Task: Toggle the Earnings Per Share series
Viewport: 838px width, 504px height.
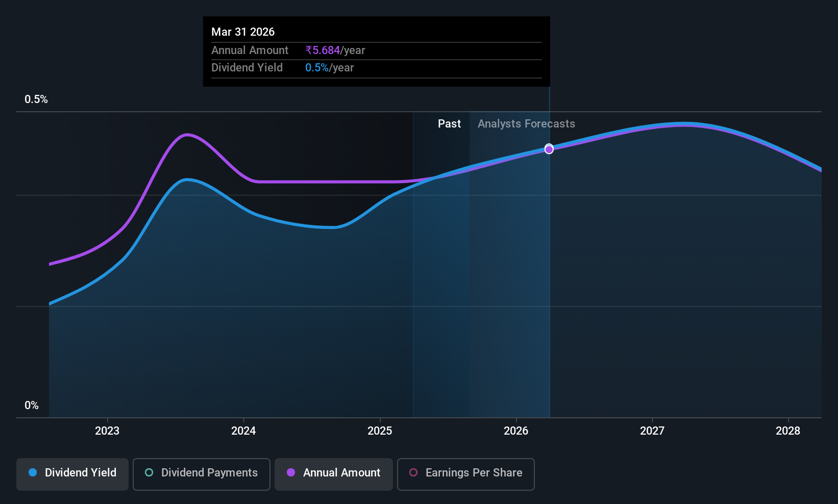Action: [466, 474]
